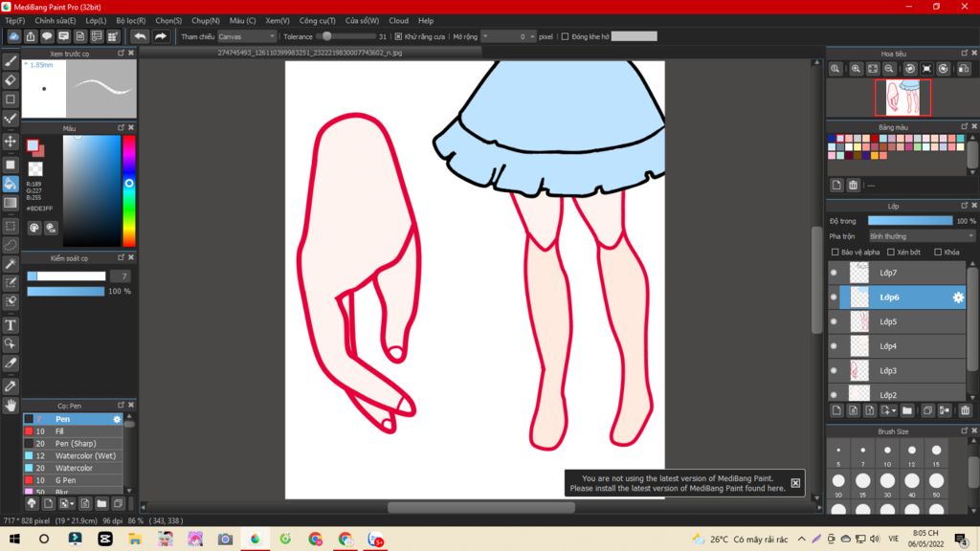Viewport: 980px width, 551px height.
Task: Select the G Pen brush
Action: [x=73, y=480]
